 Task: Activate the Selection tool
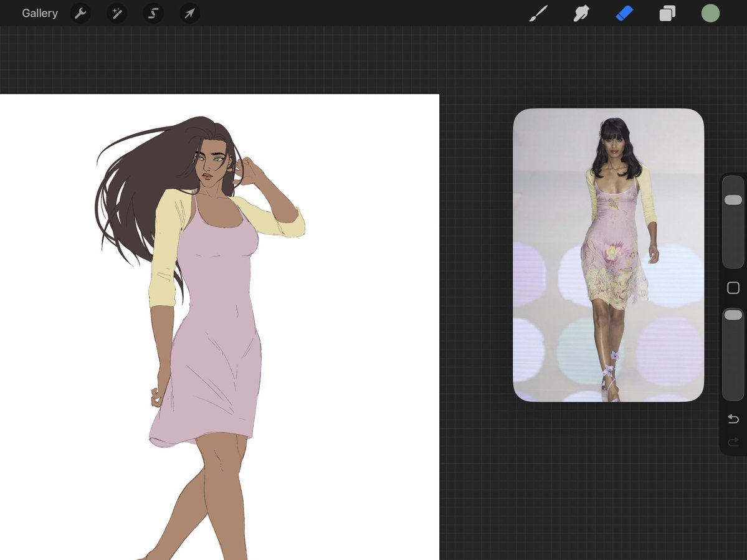(x=153, y=13)
